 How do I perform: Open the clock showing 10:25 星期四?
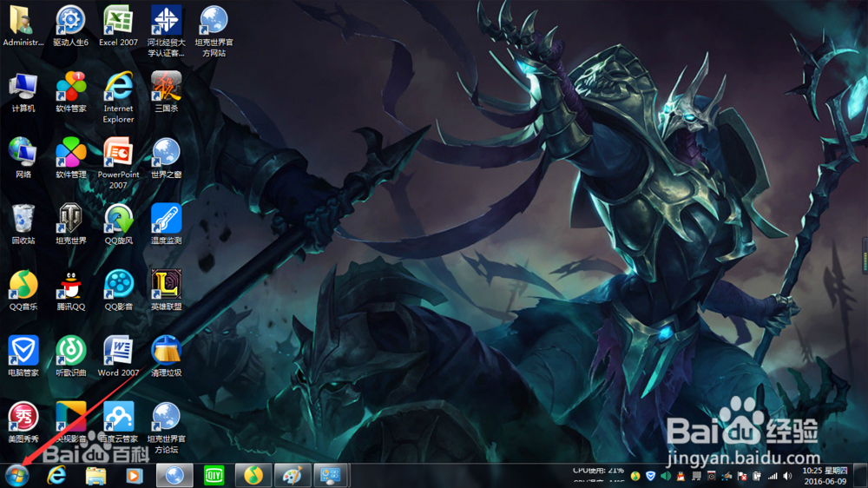pyautogui.click(x=825, y=476)
